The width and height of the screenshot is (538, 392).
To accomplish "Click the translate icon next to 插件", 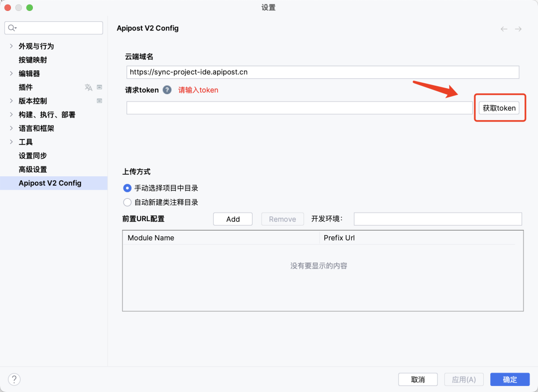I will pyautogui.click(x=89, y=87).
